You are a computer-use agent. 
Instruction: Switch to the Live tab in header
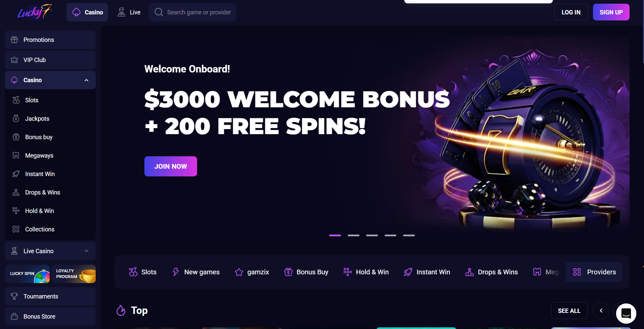(x=129, y=12)
